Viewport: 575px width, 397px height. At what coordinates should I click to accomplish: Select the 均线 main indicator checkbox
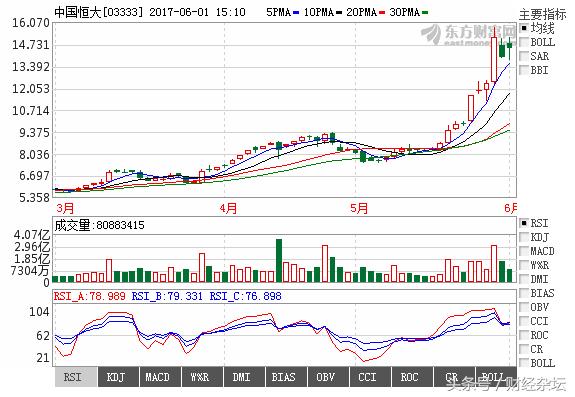tap(524, 28)
